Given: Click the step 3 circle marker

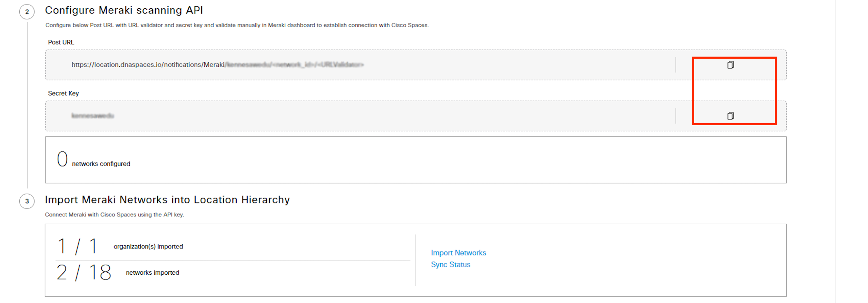Looking at the screenshot, I should [x=27, y=201].
